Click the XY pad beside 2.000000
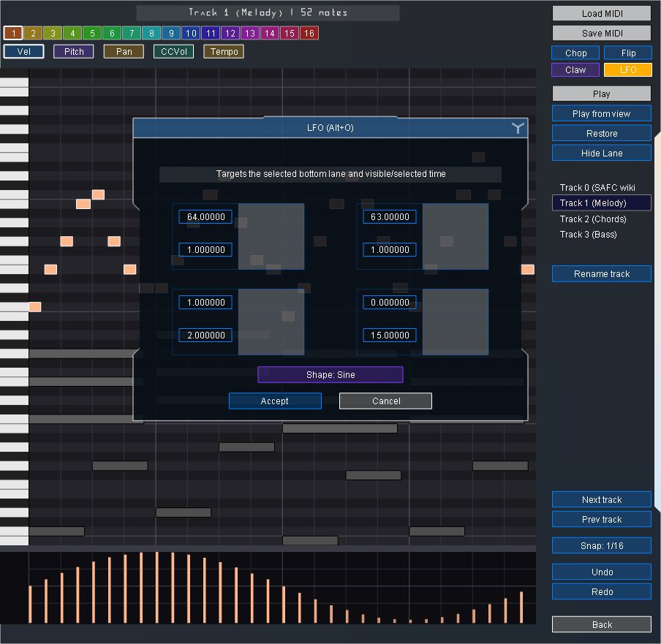Viewport: 661px width, 644px height. click(271, 322)
